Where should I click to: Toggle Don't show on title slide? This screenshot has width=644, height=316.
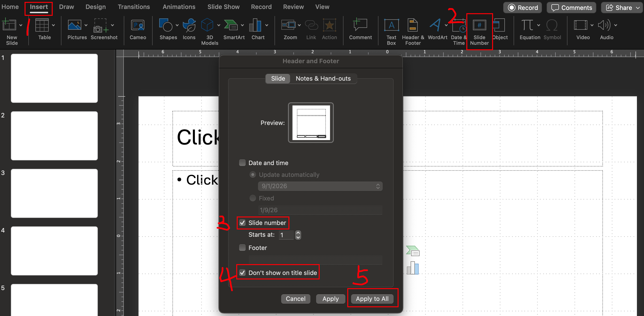coord(242,273)
